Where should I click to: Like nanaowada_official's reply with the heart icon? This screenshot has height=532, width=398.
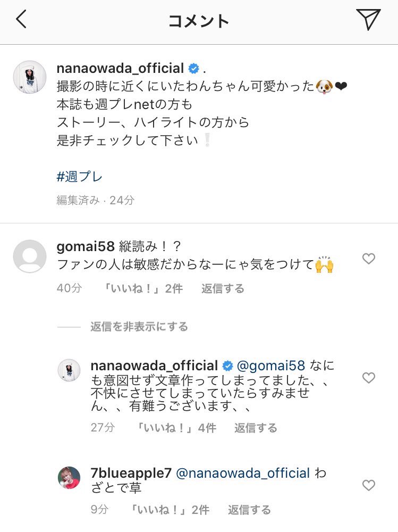(x=368, y=378)
